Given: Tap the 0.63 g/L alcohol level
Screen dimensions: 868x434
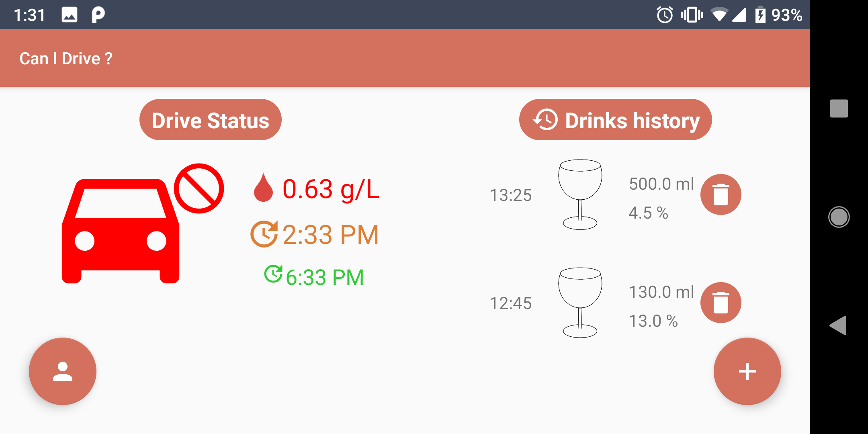Looking at the screenshot, I should [x=331, y=189].
